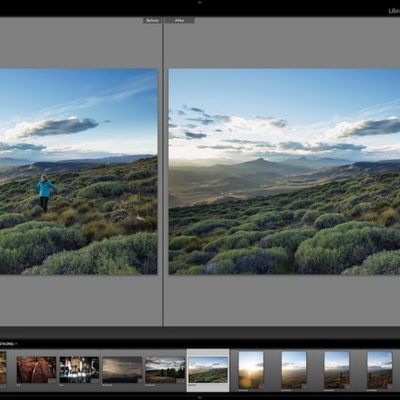Click the Before photo with the hiker
The height and width of the screenshot is (400, 400).
pyautogui.click(x=79, y=171)
